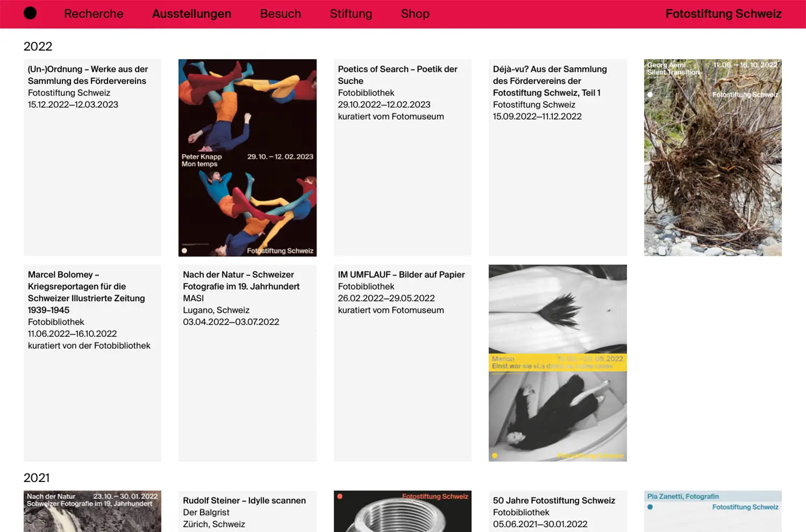
Task: Open Poetics of Search exhibition card
Action: pyautogui.click(x=402, y=157)
